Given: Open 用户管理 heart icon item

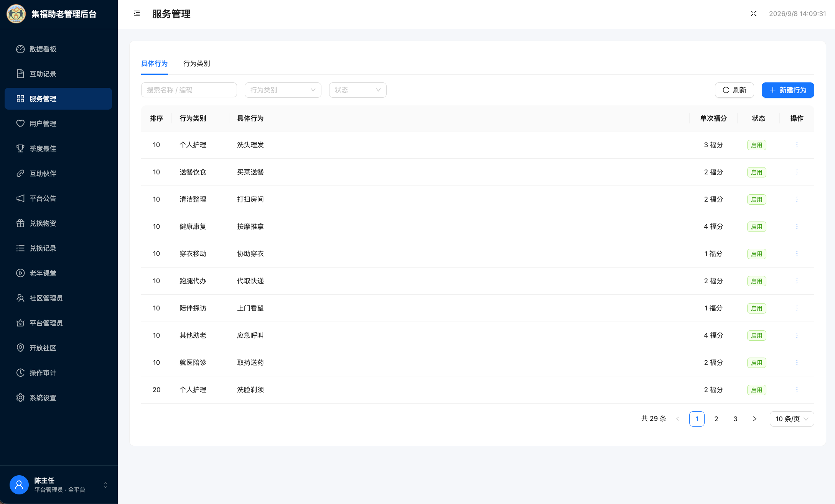Looking at the screenshot, I should pyautogui.click(x=58, y=124).
